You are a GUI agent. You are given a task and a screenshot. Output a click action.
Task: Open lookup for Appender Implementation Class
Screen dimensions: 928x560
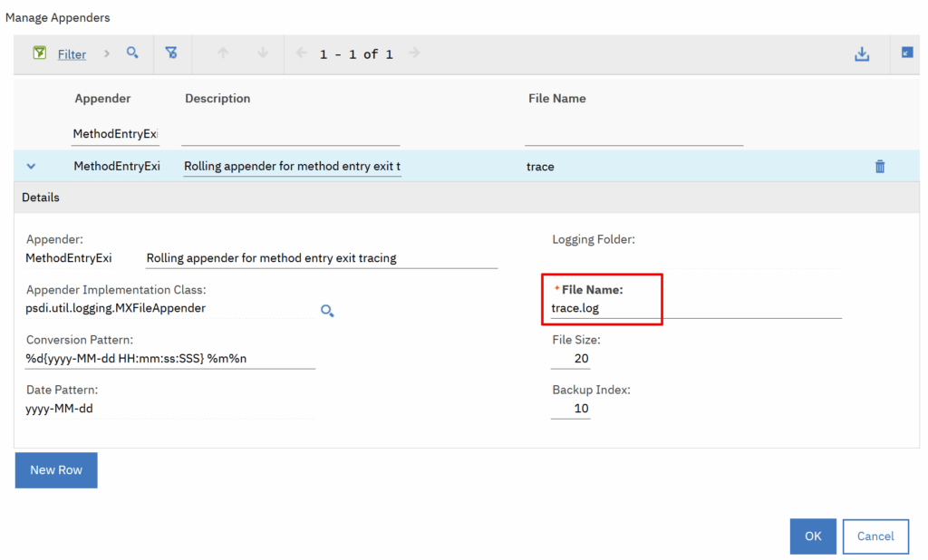click(327, 310)
